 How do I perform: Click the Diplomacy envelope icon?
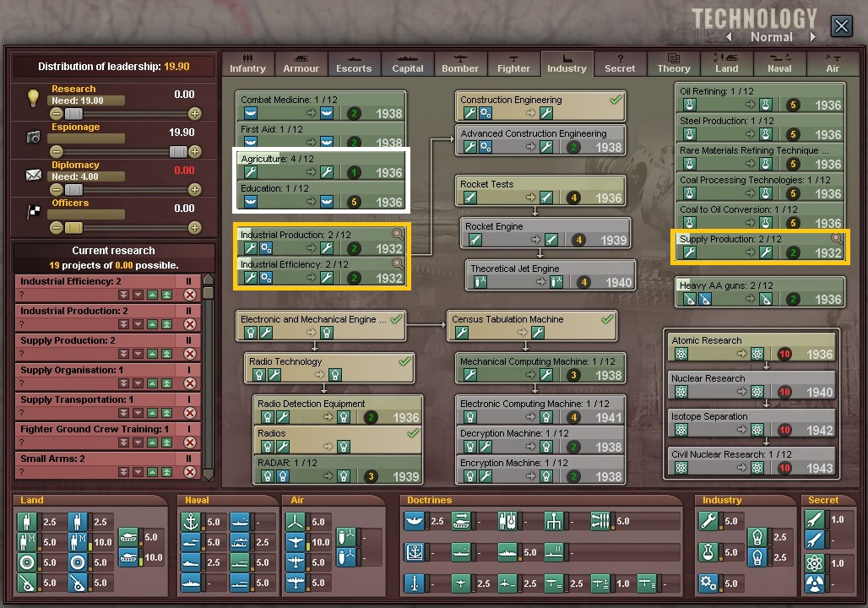click(x=33, y=175)
